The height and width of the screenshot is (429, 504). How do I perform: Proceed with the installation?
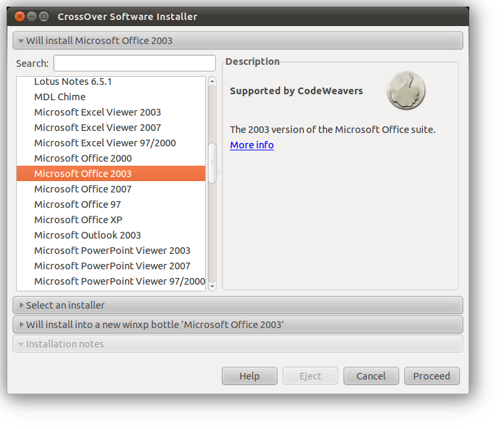(x=432, y=376)
